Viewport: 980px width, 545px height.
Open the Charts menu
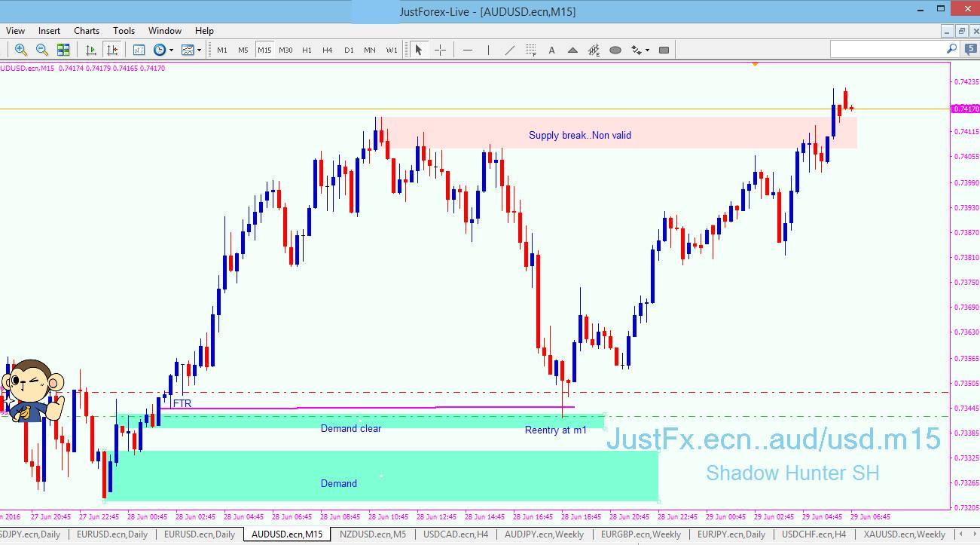86,31
